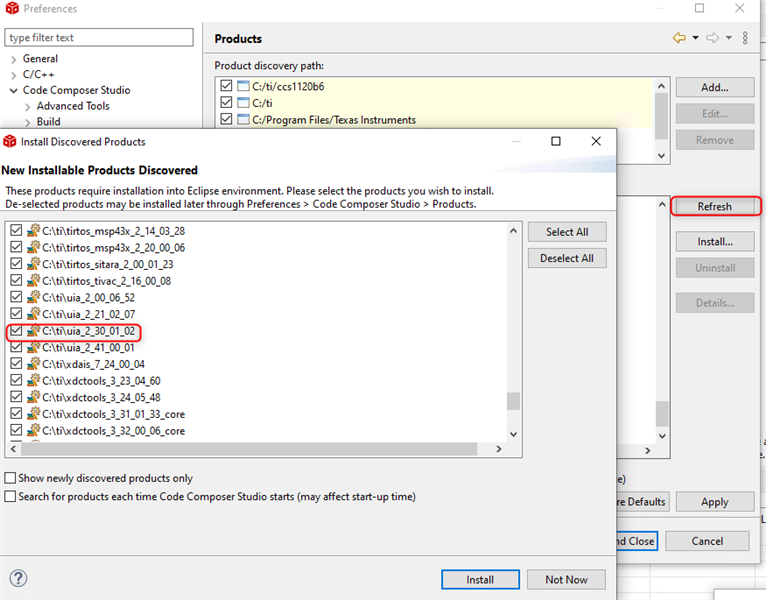
Task: Click the product list scroll up arrow
Action: coord(513,231)
